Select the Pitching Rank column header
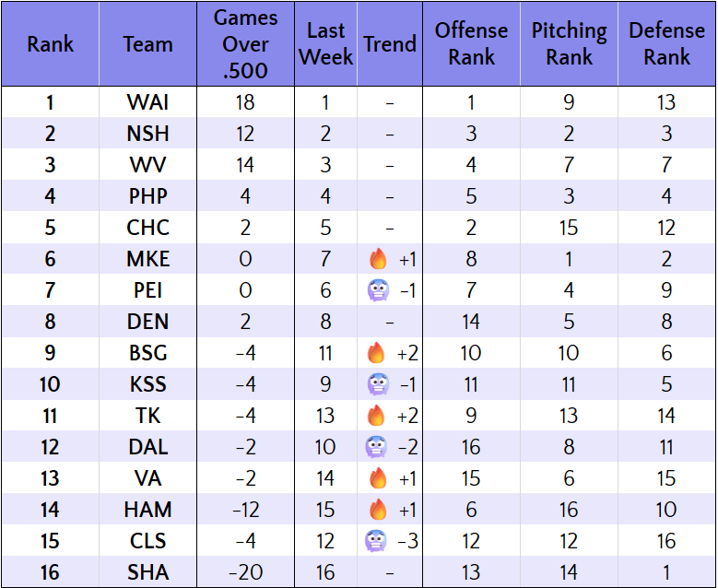The image size is (718, 588). 569,44
